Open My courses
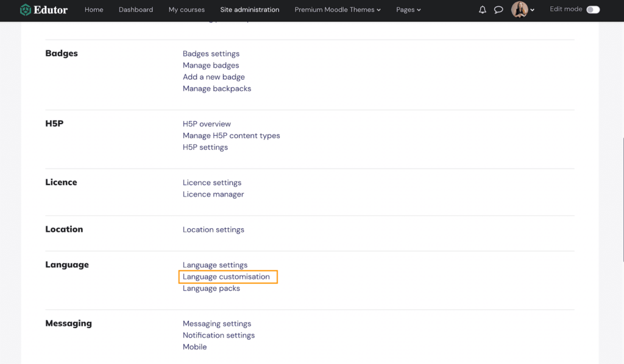 (x=186, y=10)
